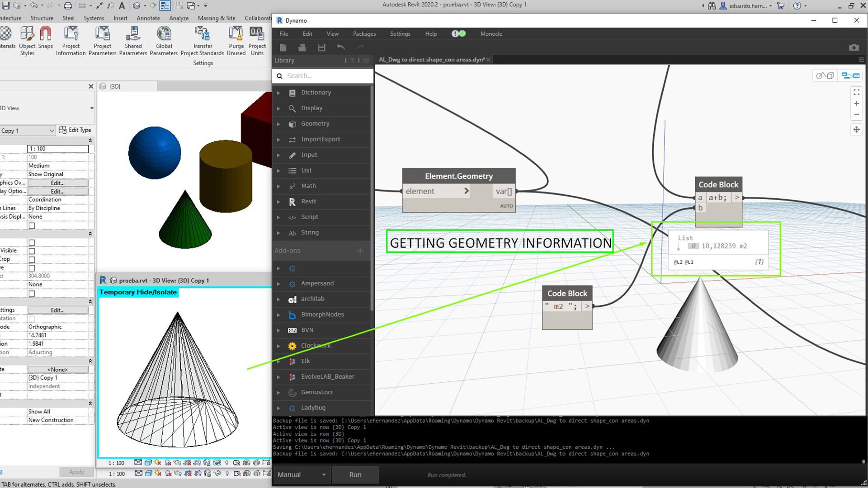Click the Undo arrow icon in Dynamo toolbar
Image resolution: width=868 pixels, height=488 pixels.
pyautogui.click(x=341, y=47)
